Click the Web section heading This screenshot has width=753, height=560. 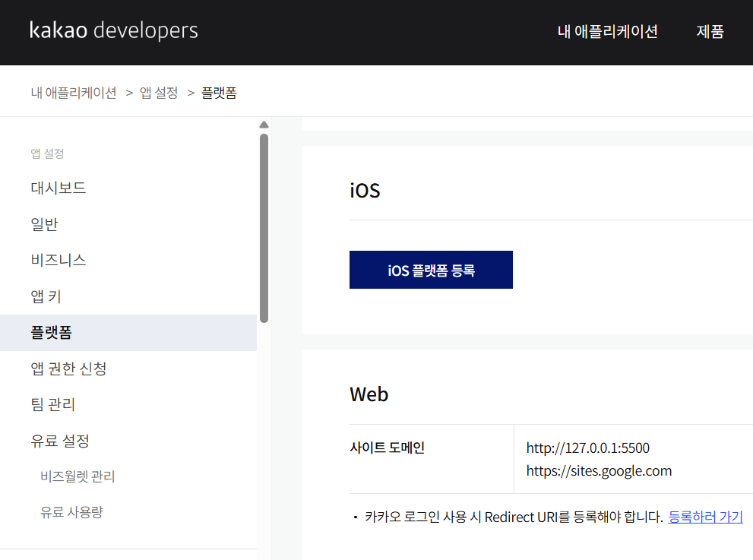click(x=369, y=395)
